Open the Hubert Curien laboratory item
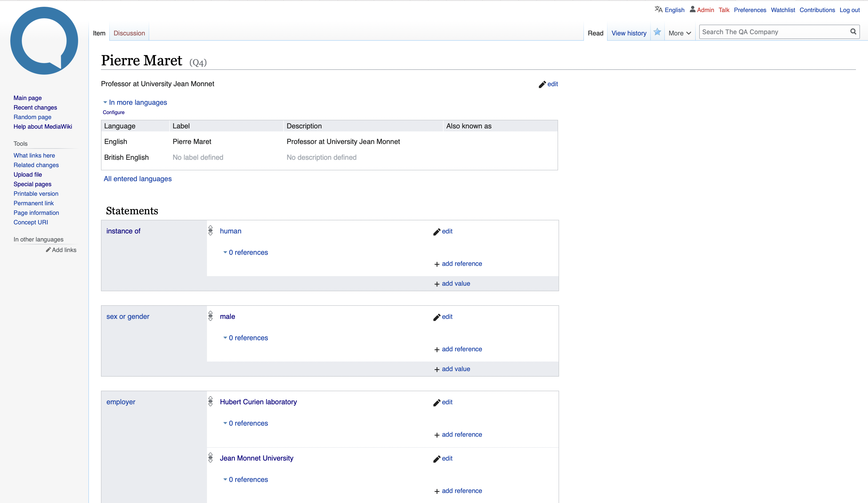This screenshot has height=503, width=868. 258,402
